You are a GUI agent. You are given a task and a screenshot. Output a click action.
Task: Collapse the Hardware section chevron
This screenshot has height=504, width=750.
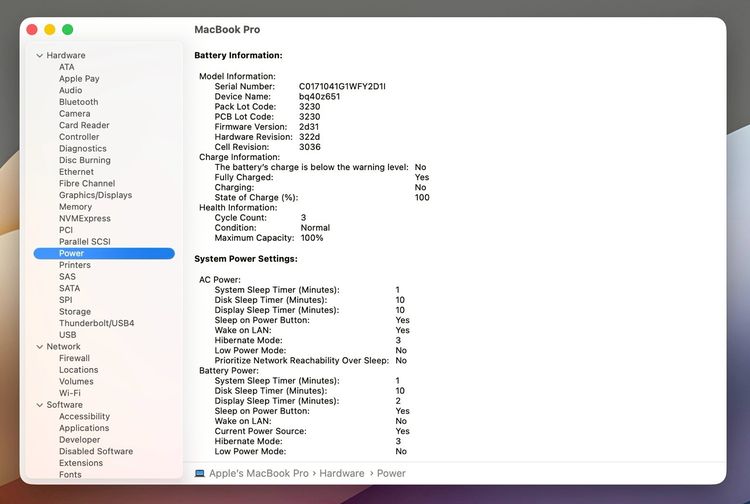point(40,55)
